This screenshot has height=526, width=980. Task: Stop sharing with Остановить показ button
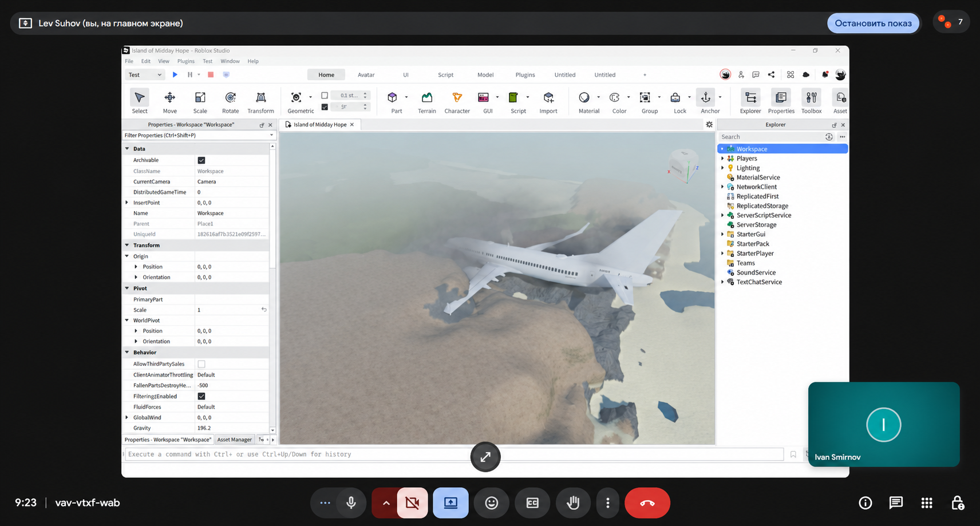[873, 23]
